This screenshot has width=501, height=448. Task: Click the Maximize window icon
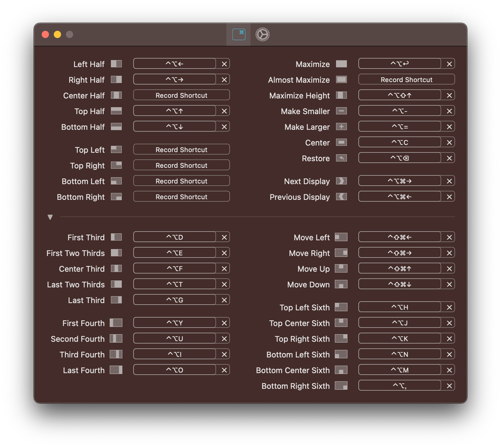tap(341, 64)
